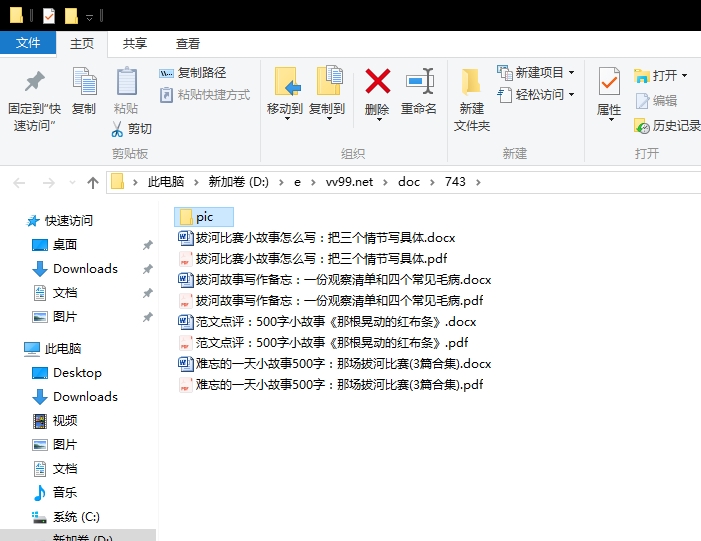This screenshot has width=701, height=541.
Task: Open 图片 under 此电脑
Action: pos(55,445)
